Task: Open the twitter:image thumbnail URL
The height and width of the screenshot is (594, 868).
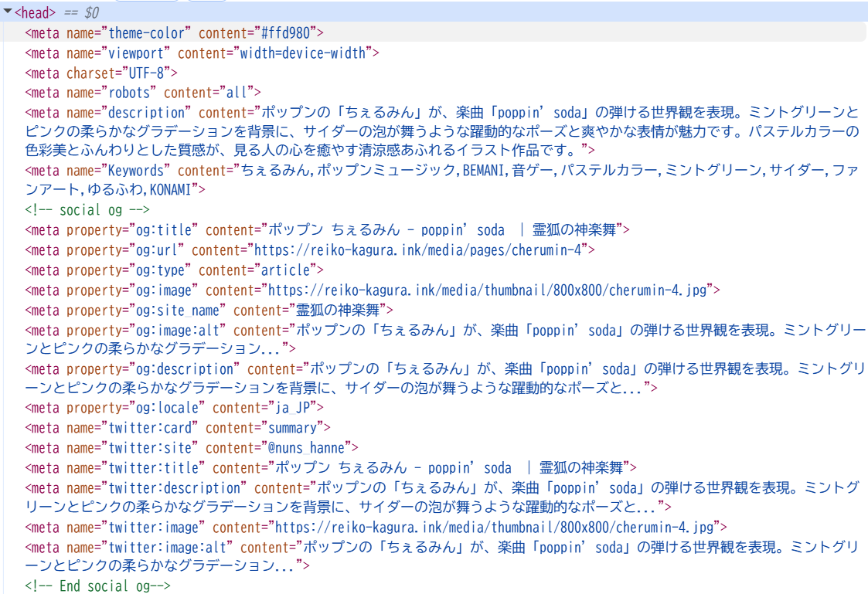Action: [x=495, y=527]
